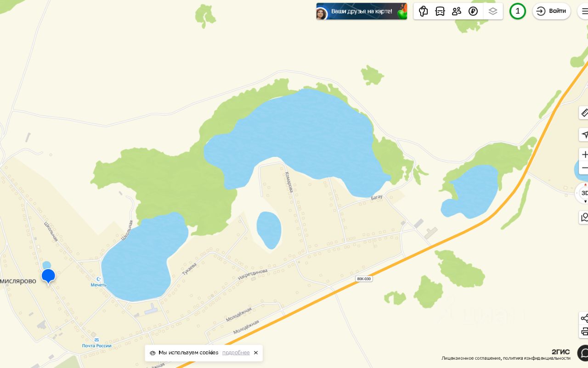The image size is (588, 368).
Task: Open the friends on map icon
Action: (x=457, y=11)
